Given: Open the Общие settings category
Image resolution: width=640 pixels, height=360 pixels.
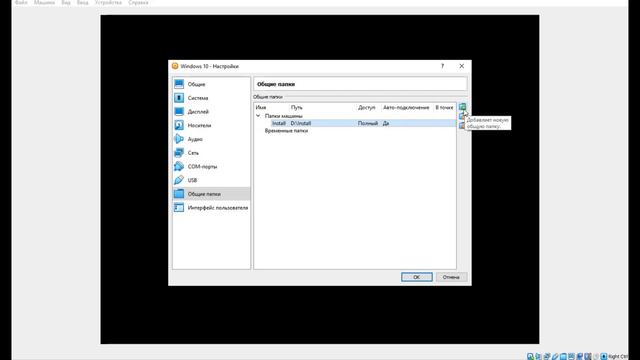Looking at the screenshot, I should point(211,84).
